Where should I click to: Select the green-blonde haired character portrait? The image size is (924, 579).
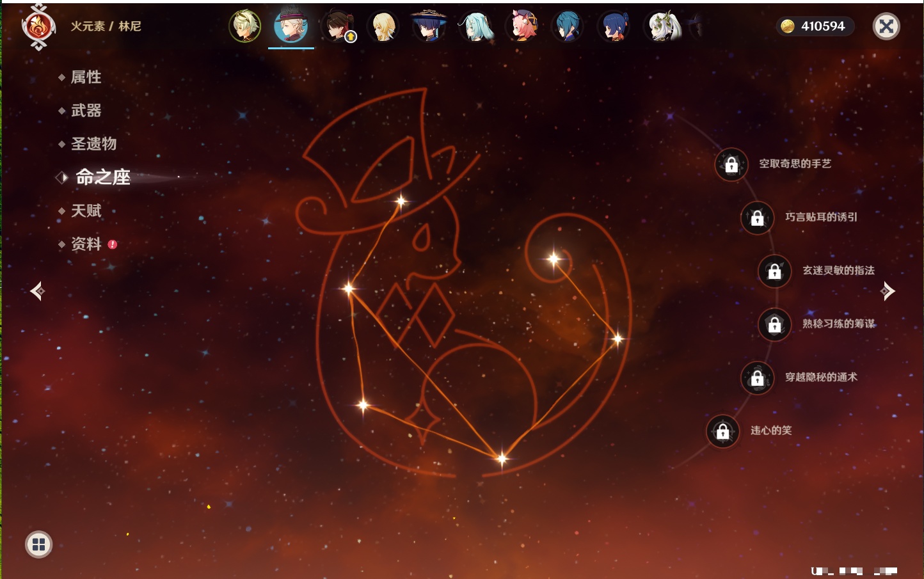tap(245, 26)
